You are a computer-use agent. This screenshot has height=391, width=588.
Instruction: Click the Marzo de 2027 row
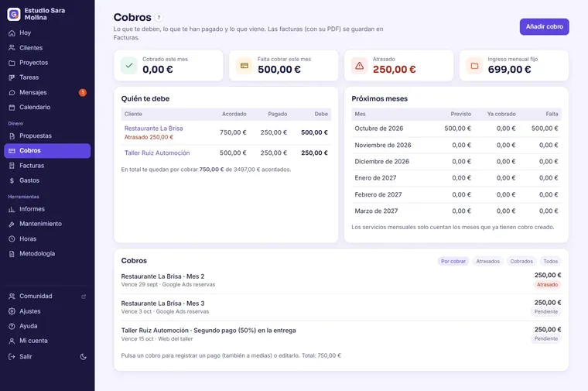(456, 211)
